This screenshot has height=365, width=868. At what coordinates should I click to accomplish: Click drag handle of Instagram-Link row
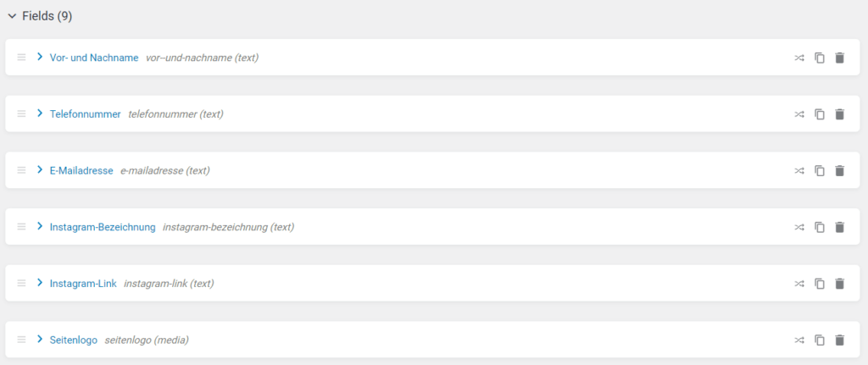point(22,284)
